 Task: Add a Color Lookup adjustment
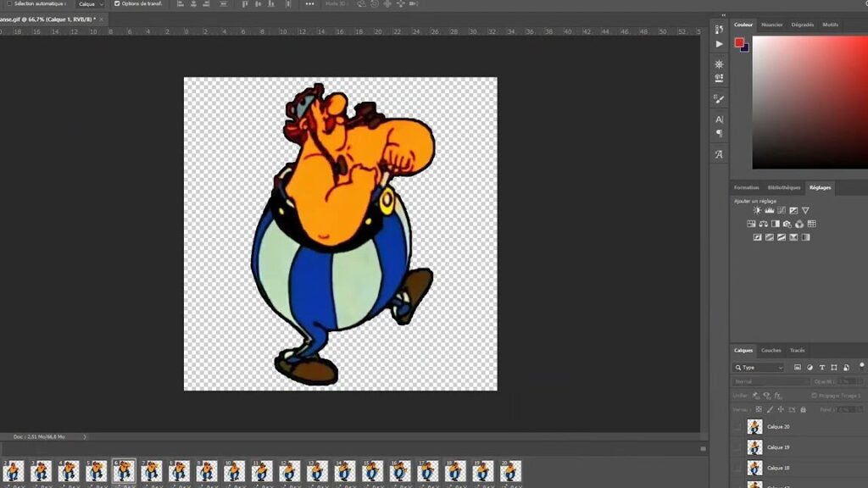tap(811, 224)
